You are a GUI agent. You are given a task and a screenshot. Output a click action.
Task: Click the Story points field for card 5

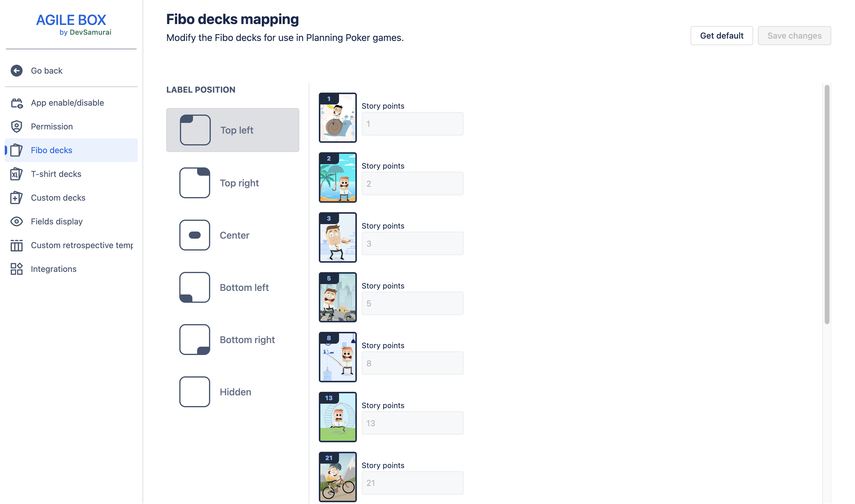[413, 304]
